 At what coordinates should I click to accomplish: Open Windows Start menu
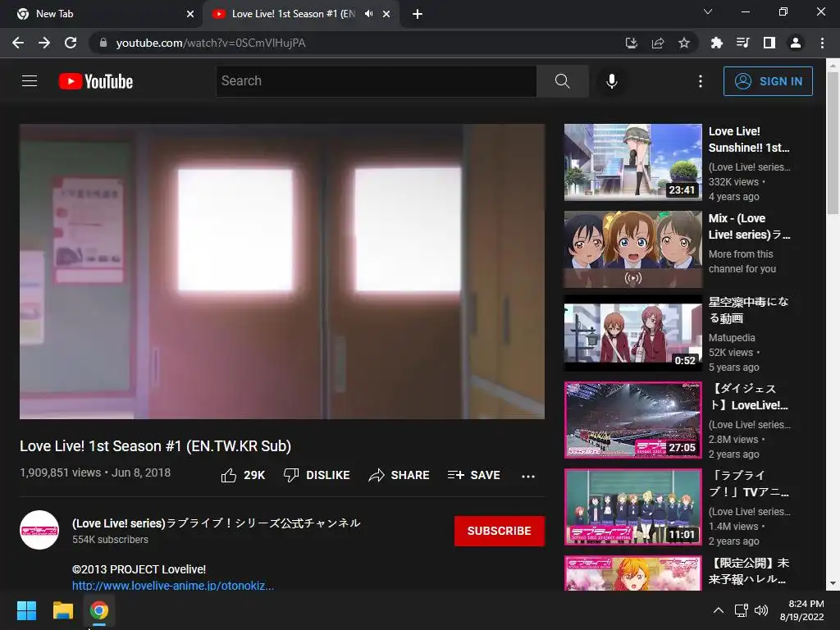point(26,610)
